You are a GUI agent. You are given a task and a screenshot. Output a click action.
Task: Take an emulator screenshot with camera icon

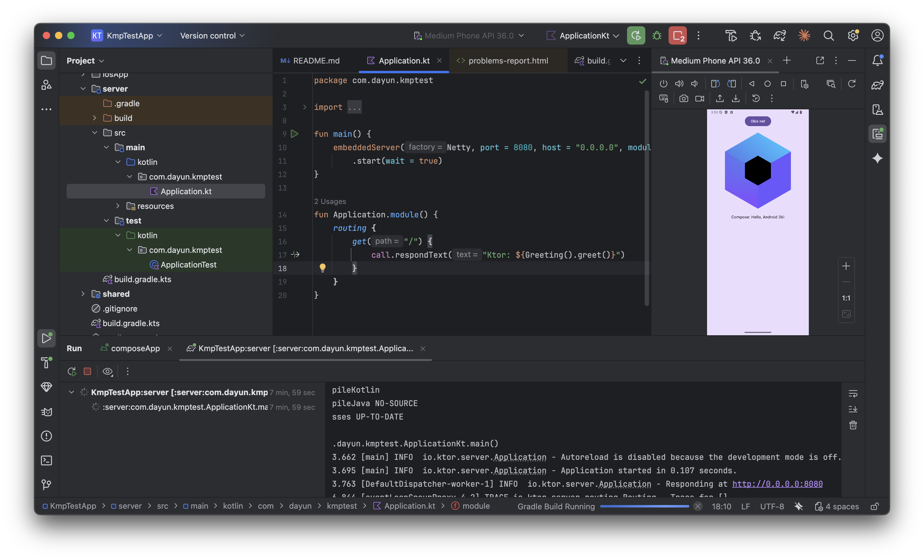[683, 99]
